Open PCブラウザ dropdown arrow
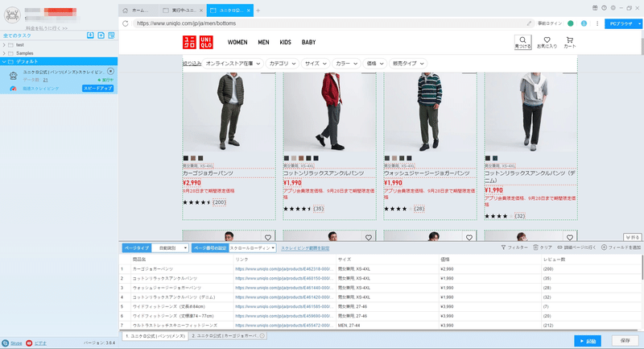 (x=639, y=24)
